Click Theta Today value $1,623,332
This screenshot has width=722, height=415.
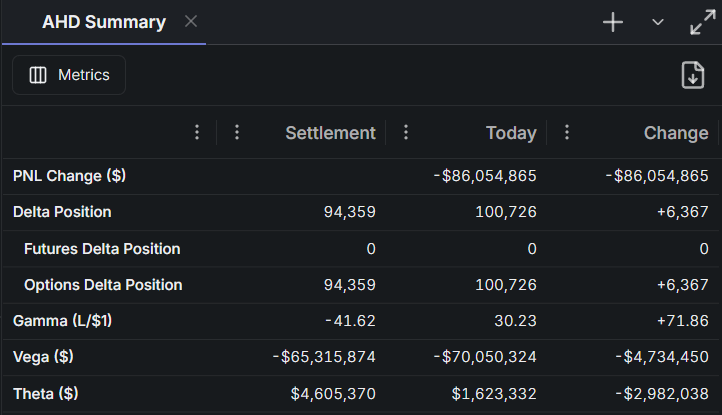pyautogui.click(x=494, y=394)
